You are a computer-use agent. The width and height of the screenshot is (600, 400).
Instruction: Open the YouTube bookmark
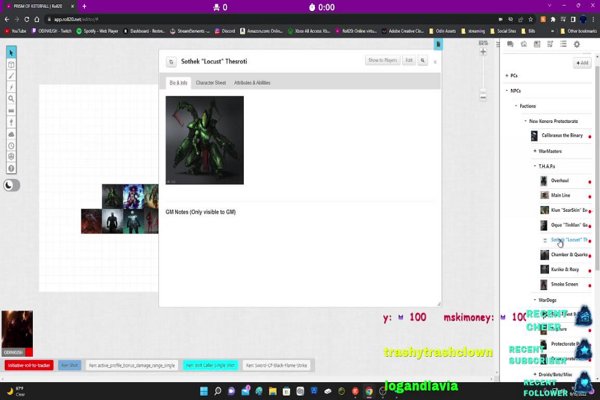tap(16, 31)
